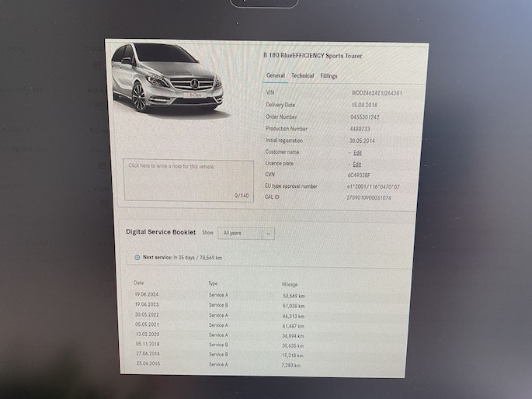
Task: Click the B-Class car image
Action: [168, 79]
